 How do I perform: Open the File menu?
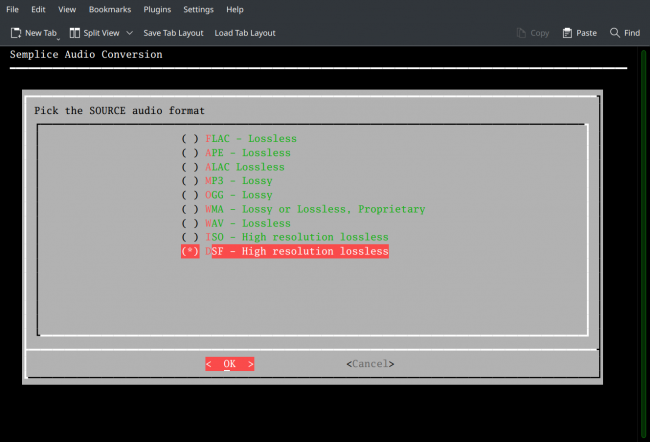pos(12,9)
